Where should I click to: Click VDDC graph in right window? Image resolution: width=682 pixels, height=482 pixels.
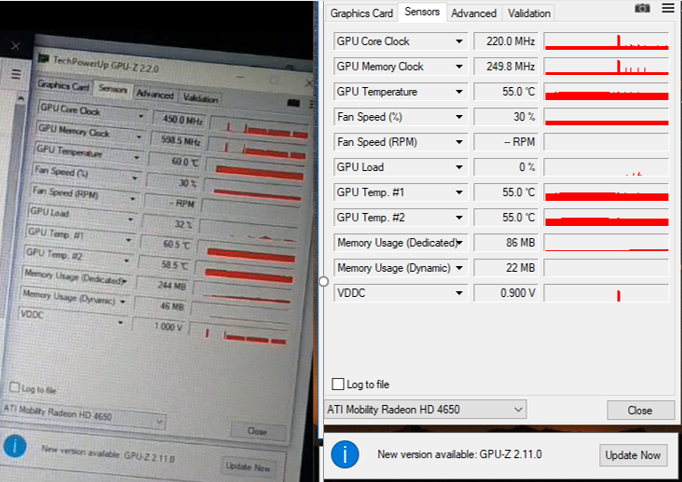(x=606, y=293)
